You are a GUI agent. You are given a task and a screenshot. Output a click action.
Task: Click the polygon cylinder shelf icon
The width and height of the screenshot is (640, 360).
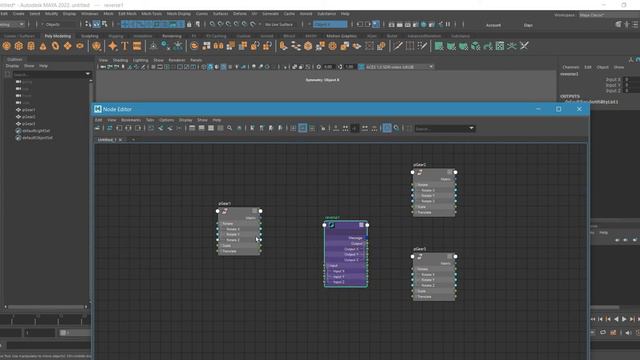[x=31, y=46]
